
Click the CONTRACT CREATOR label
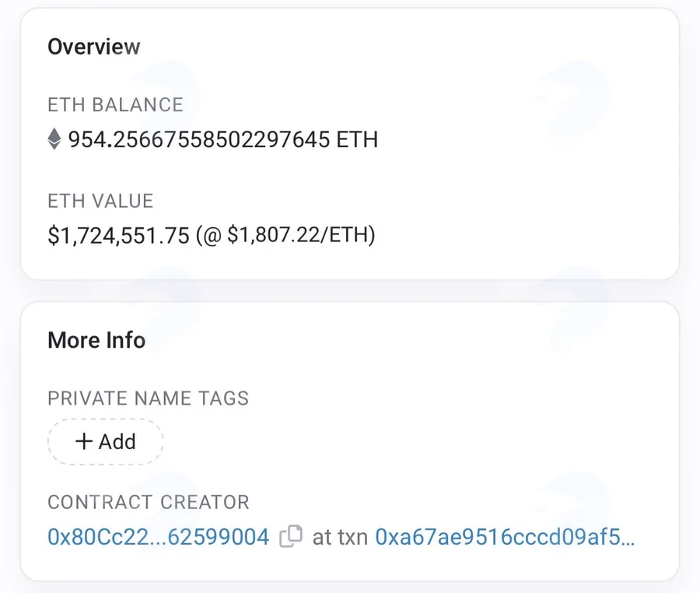point(149,502)
